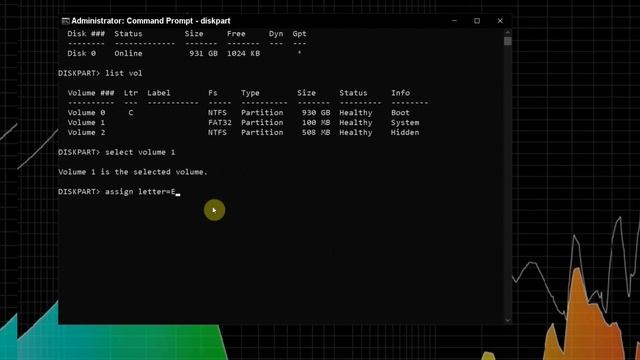640x360 pixels.
Task: Click the 'Volume 1' row label
Action: pos(86,122)
